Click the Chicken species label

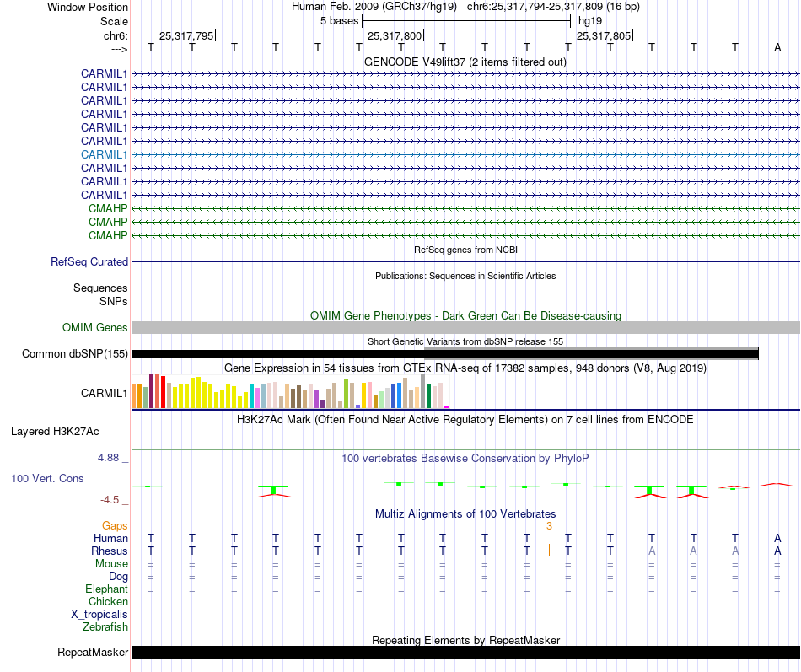click(108, 601)
